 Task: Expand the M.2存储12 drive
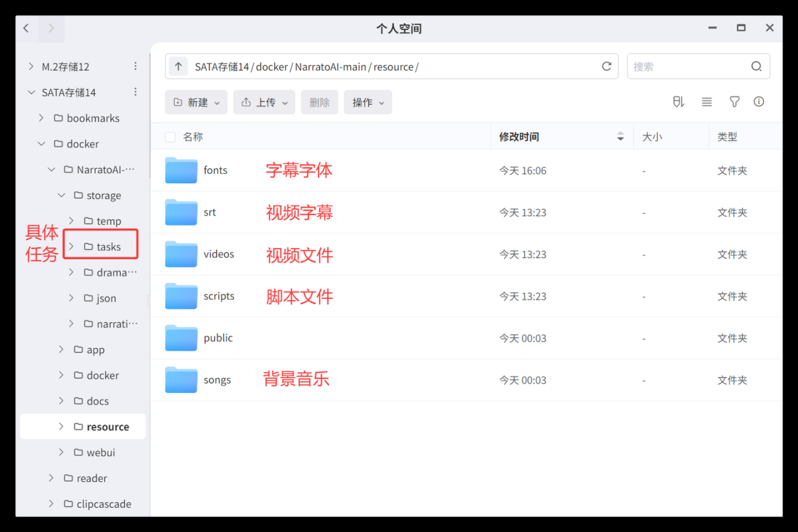[x=31, y=67]
